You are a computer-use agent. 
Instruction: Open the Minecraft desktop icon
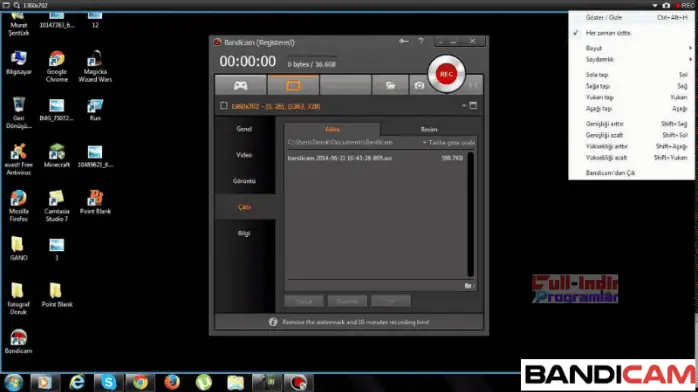click(57, 156)
